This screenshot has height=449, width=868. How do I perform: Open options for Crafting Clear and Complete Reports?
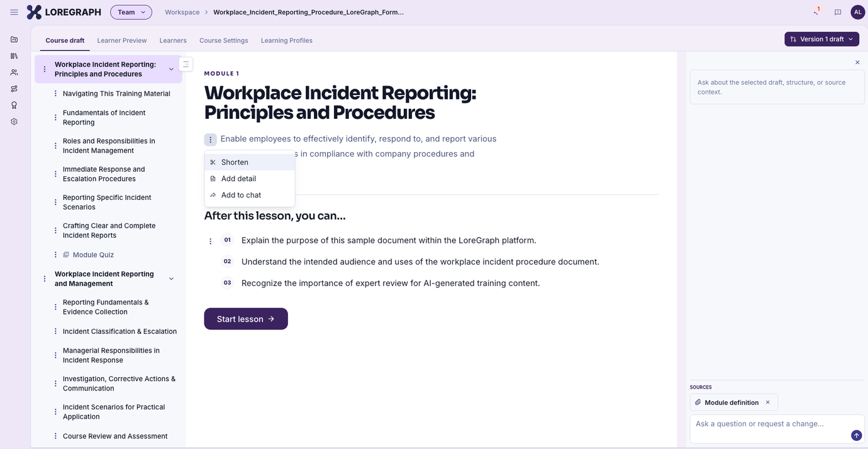click(x=55, y=231)
